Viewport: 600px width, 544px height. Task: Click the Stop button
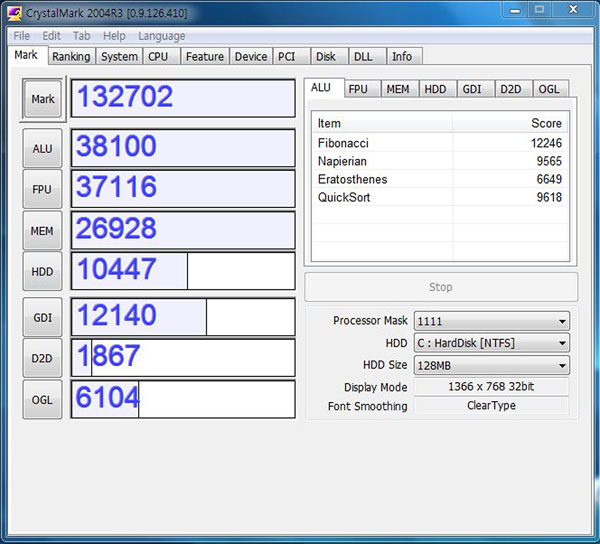(x=441, y=287)
